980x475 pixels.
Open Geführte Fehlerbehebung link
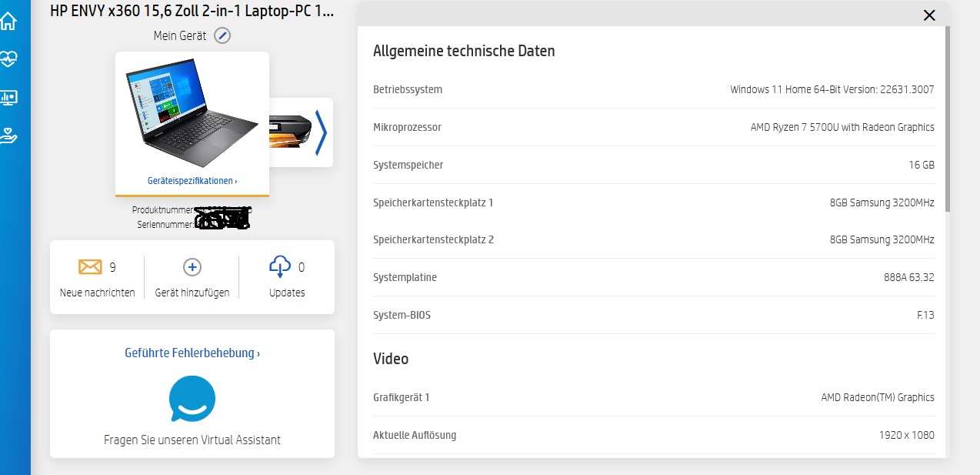pyautogui.click(x=192, y=353)
